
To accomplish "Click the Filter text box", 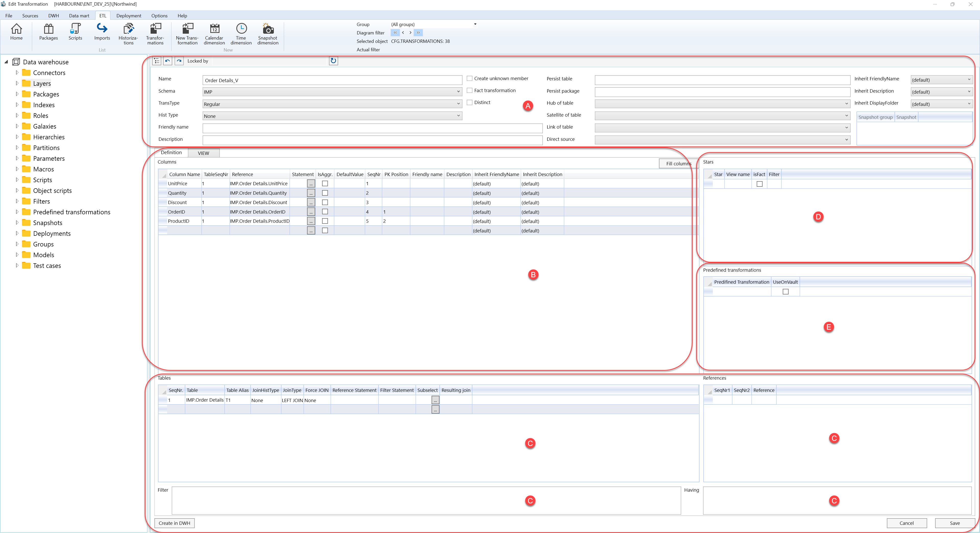I will pyautogui.click(x=426, y=500).
